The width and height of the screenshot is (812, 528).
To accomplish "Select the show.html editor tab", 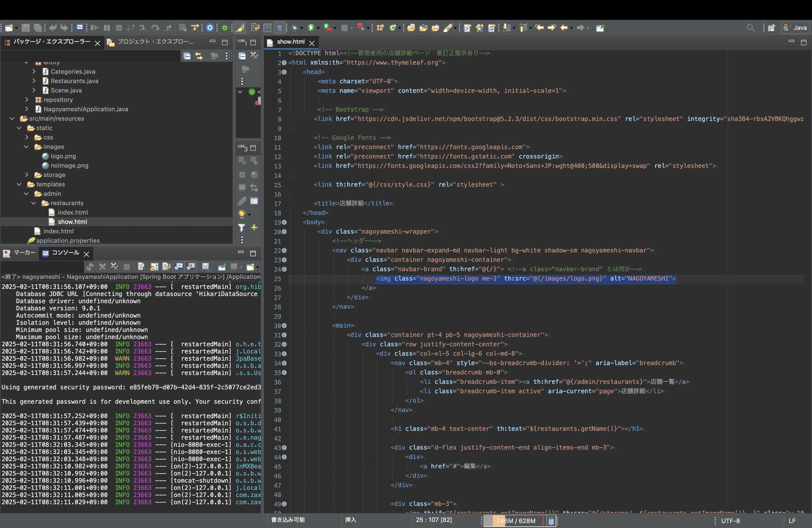I will point(291,42).
